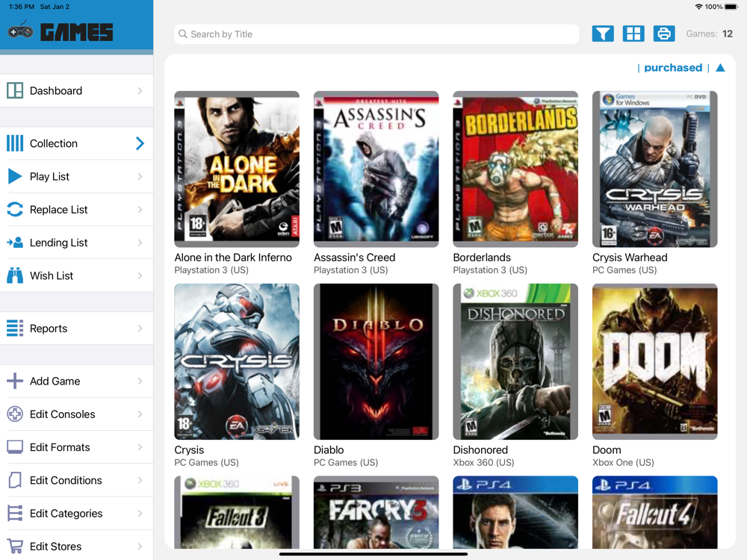
Task: Click the Collection bars icon
Action: [x=15, y=143]
